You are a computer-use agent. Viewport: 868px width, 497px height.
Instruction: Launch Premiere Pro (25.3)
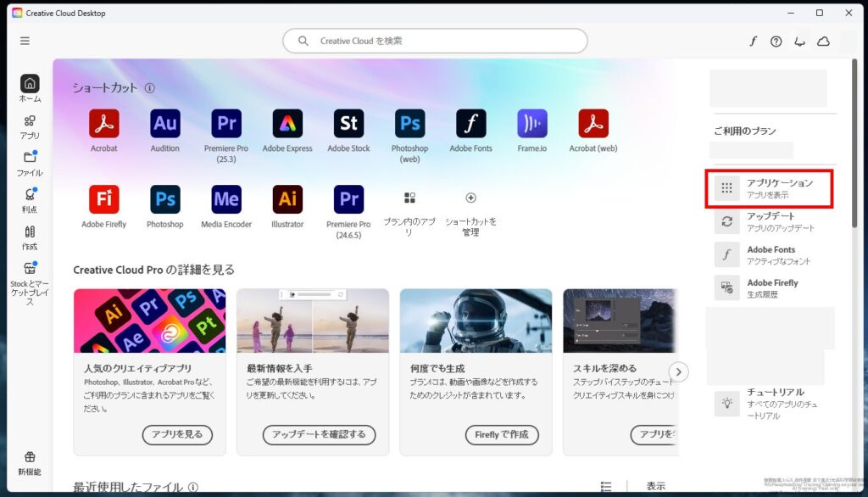[x=225, y=123]
